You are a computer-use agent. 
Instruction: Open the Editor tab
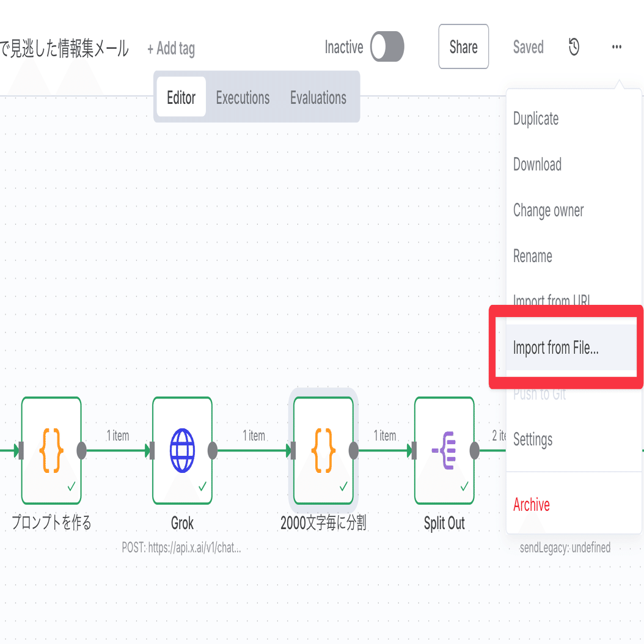[181, 98]
